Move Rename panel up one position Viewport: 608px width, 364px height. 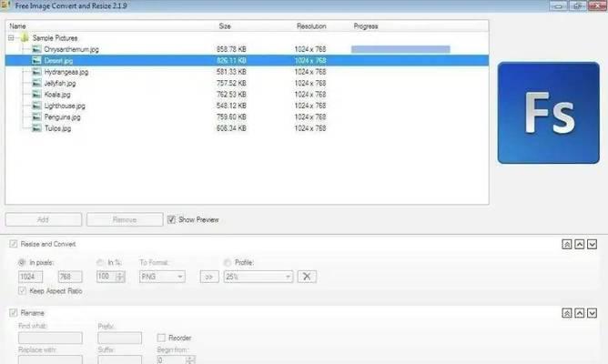point(579,313)
